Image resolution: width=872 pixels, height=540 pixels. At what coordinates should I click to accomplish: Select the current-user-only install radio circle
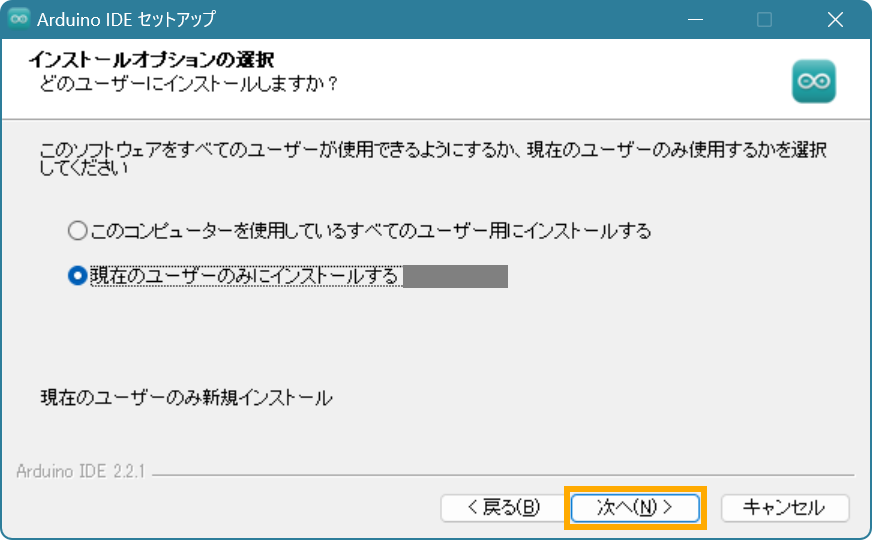point(78,277)
